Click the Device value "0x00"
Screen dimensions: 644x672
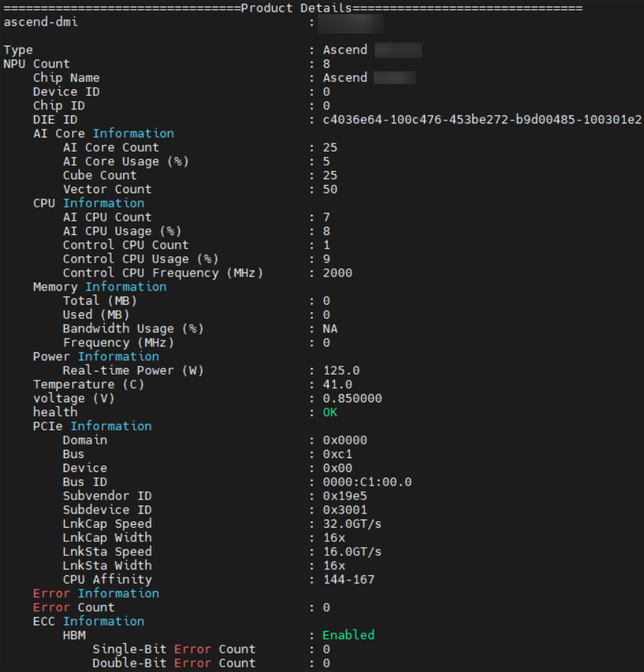pyautogui.click(x=337, y=468)
